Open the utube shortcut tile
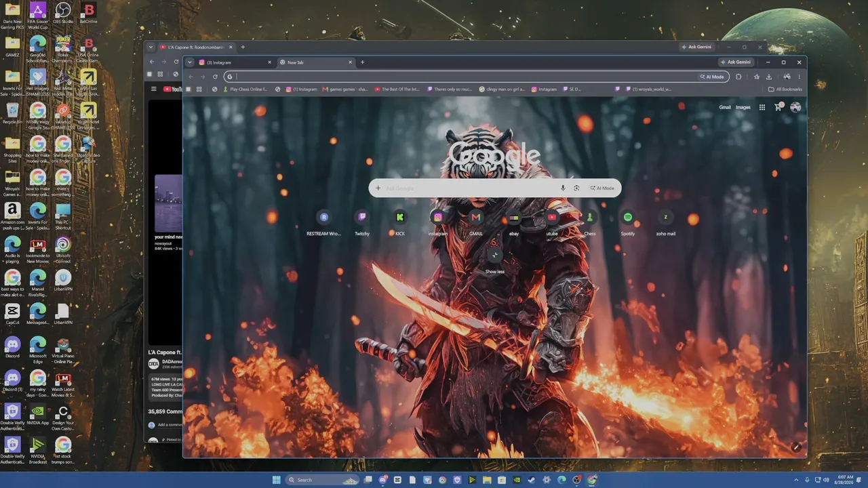The width and height of the screenshot is (868, 488). [552, 223]
